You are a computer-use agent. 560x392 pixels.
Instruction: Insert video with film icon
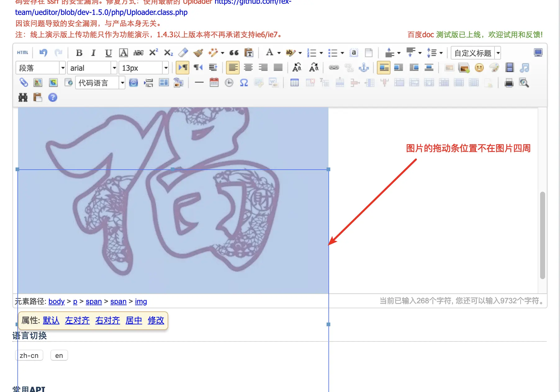click(x=509, y=68)
